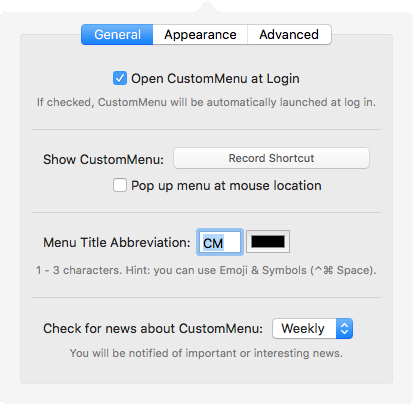Click the launched at log in description
This screenshot has width=413, height=404.
click(206, 102)
